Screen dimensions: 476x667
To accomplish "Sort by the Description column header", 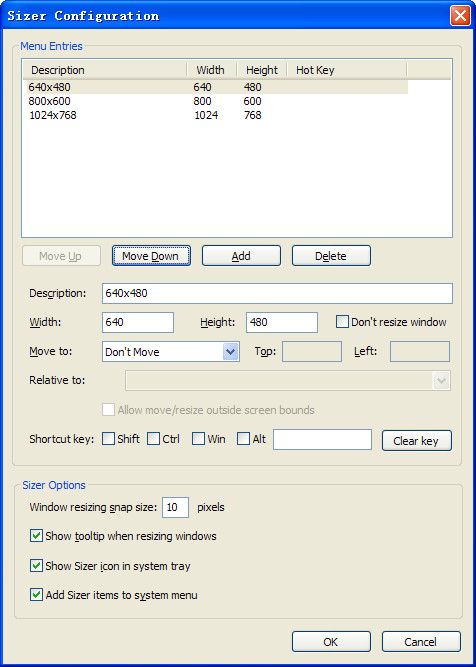I will tap(105, 70).
